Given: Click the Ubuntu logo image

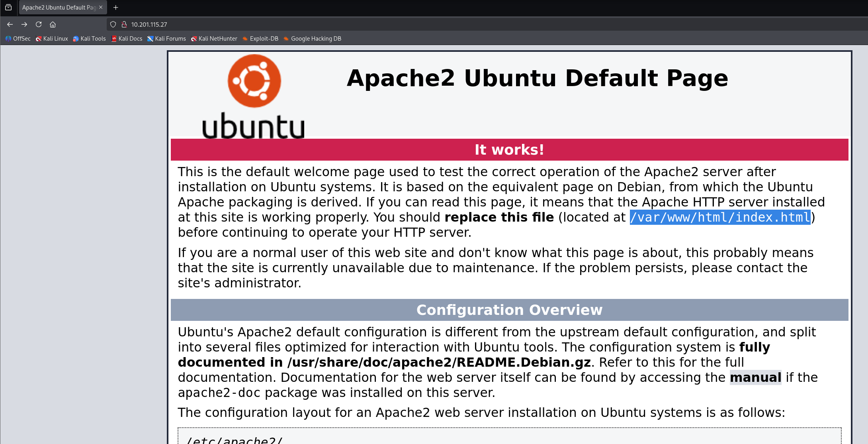Looking at the screenshot, I should point(254,96).
